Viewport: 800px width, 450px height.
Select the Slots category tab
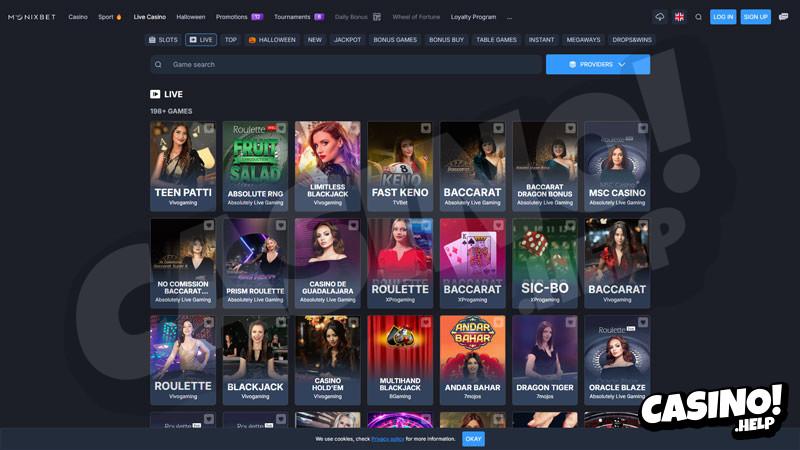click(163, 40)
